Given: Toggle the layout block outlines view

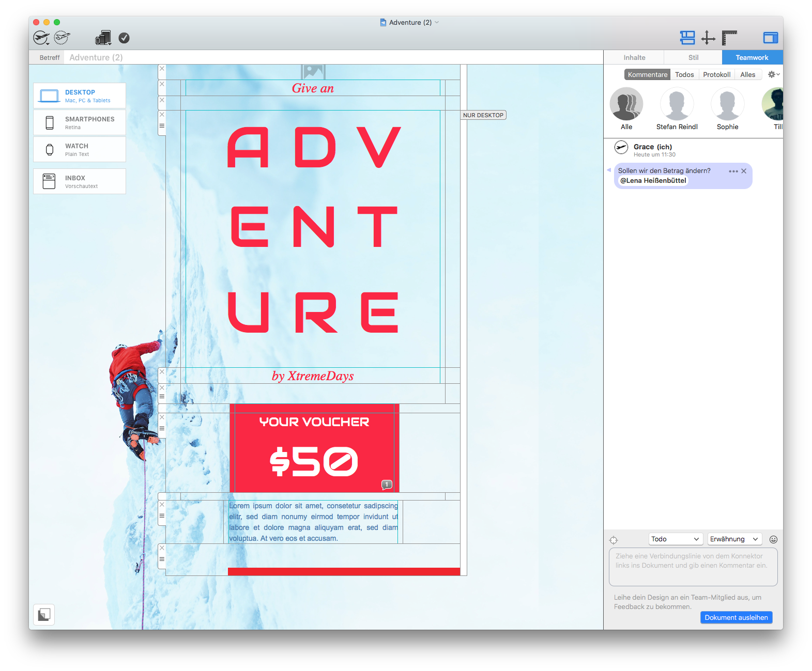Looking at the screenshot, I should tap(687, 38).
